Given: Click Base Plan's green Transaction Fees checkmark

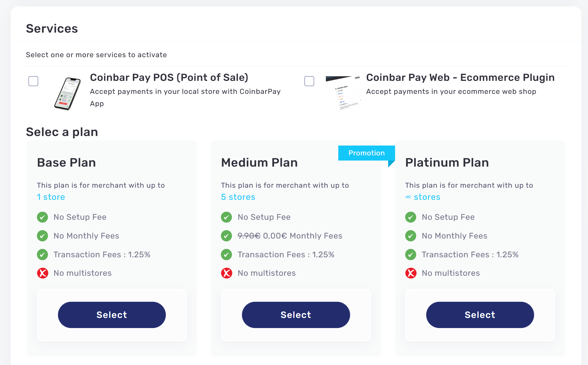Looking at the screenshot, I should [x=42, y=255].
